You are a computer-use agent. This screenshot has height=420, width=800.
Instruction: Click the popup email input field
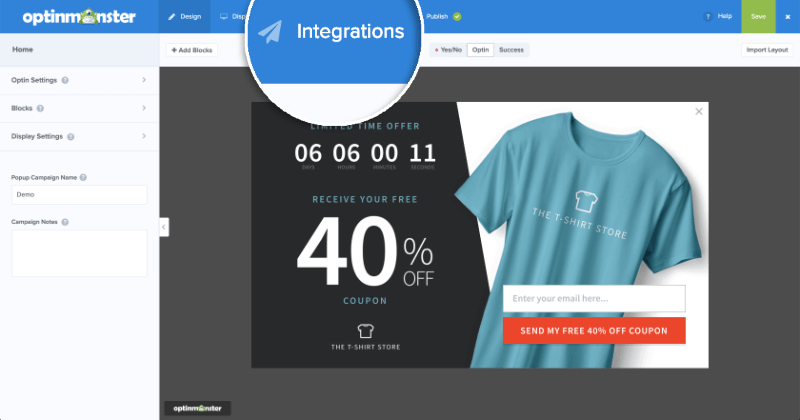point(593,298)
